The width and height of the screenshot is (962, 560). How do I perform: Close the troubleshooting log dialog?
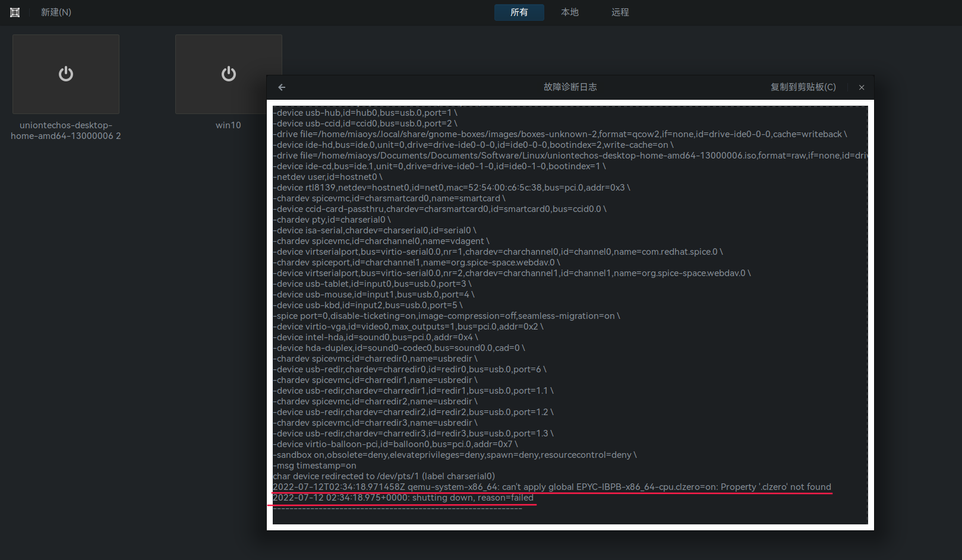pos(862,87)
